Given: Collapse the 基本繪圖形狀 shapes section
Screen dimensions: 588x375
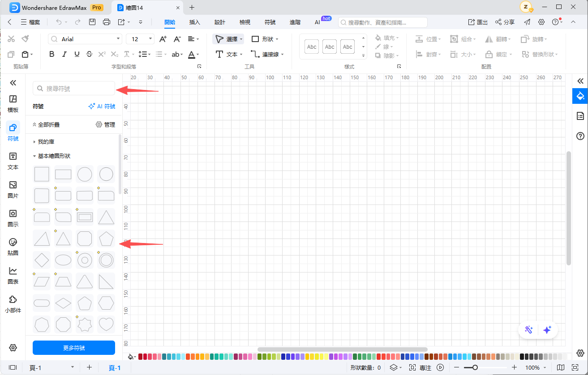Looking at the screenshot, I should [x=54, y=156].
